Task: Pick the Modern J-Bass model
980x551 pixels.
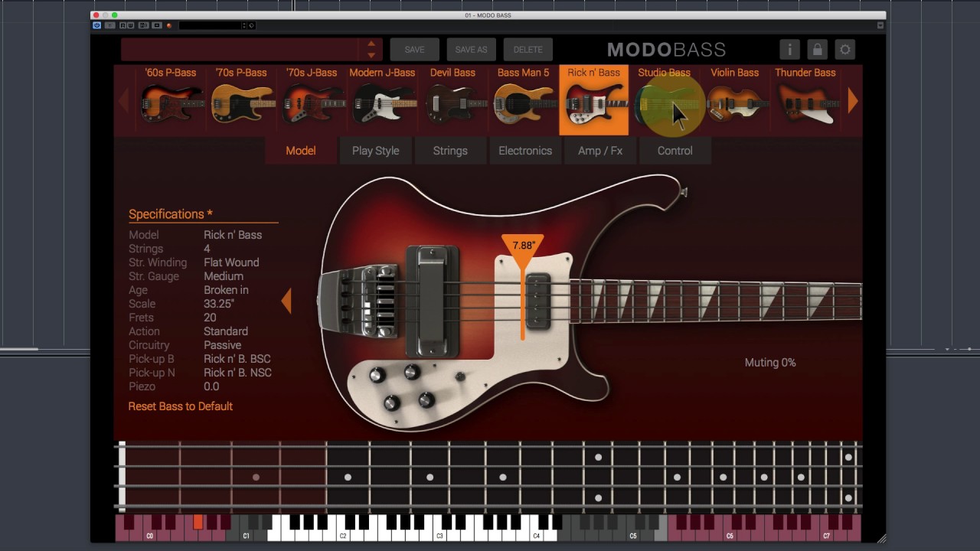Action: click(x=382, y=100)
